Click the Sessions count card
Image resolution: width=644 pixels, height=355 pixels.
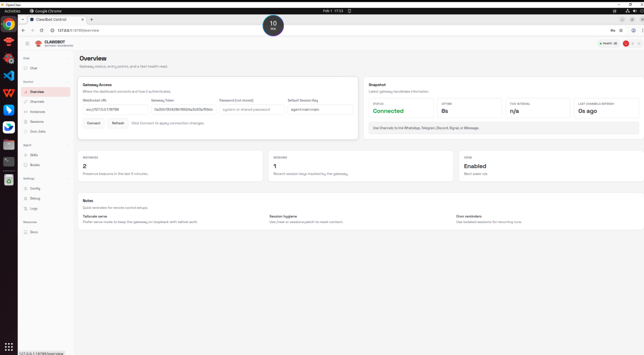pyautogui.click(x=361, y=166)
